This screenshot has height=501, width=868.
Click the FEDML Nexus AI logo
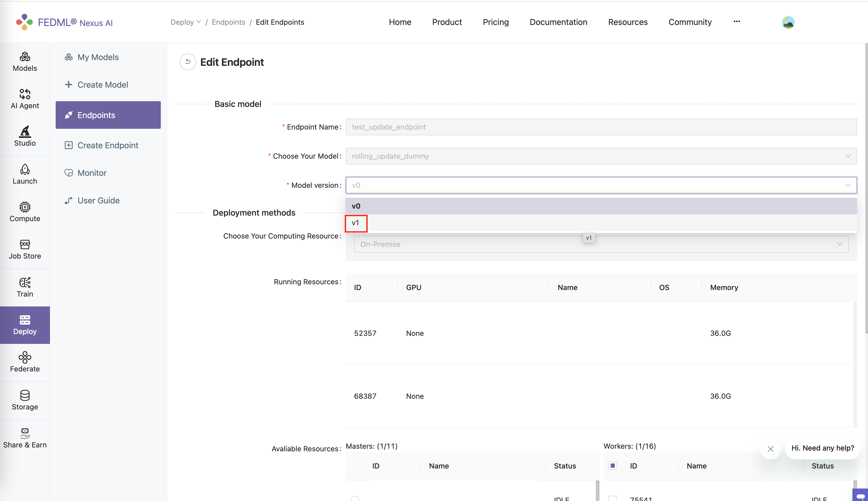pyautogui.click(x=64, y=22)
